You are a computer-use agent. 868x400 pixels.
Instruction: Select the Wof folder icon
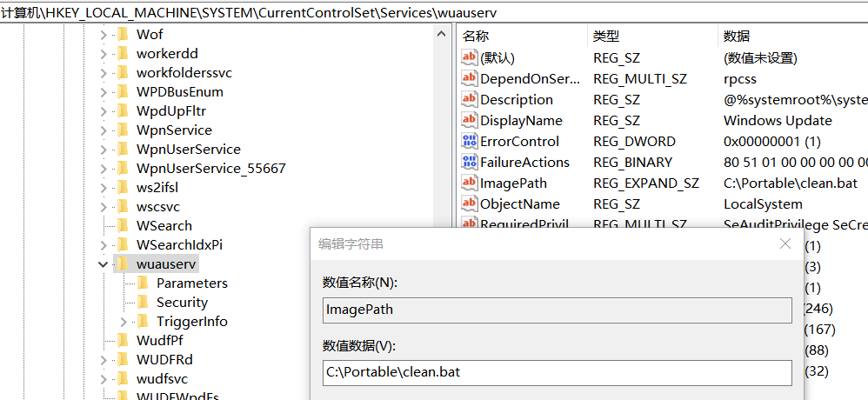[123, 34]
